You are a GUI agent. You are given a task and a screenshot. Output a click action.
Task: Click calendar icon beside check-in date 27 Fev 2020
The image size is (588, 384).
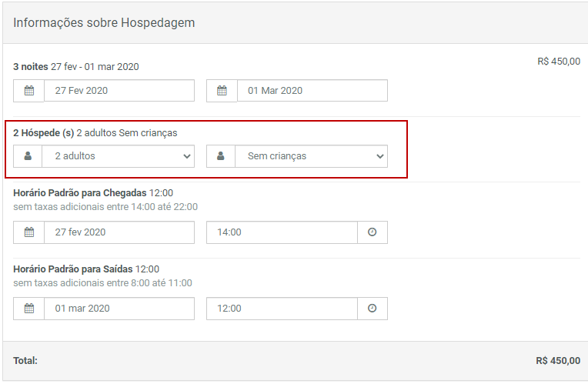29,91
